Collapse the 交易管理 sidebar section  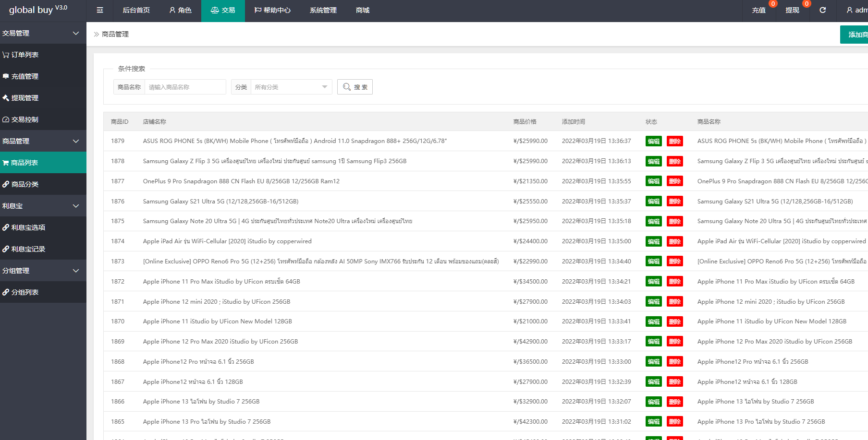point(43,33)
